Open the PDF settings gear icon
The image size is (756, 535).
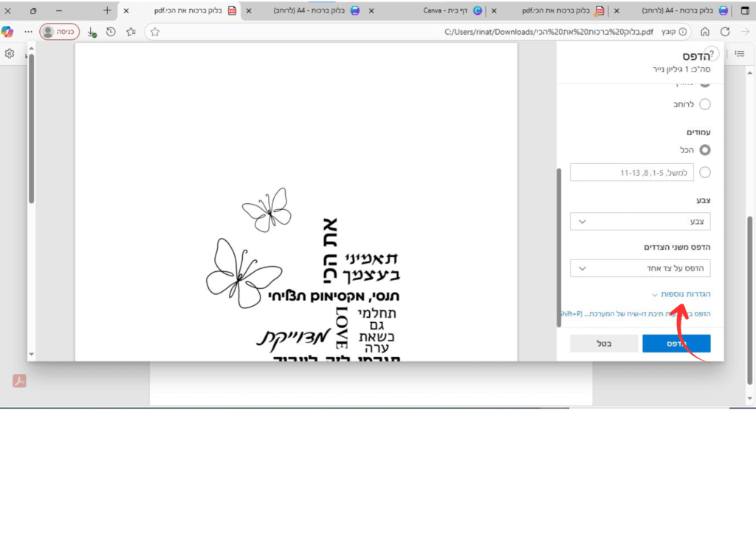[x=10, y=54]
